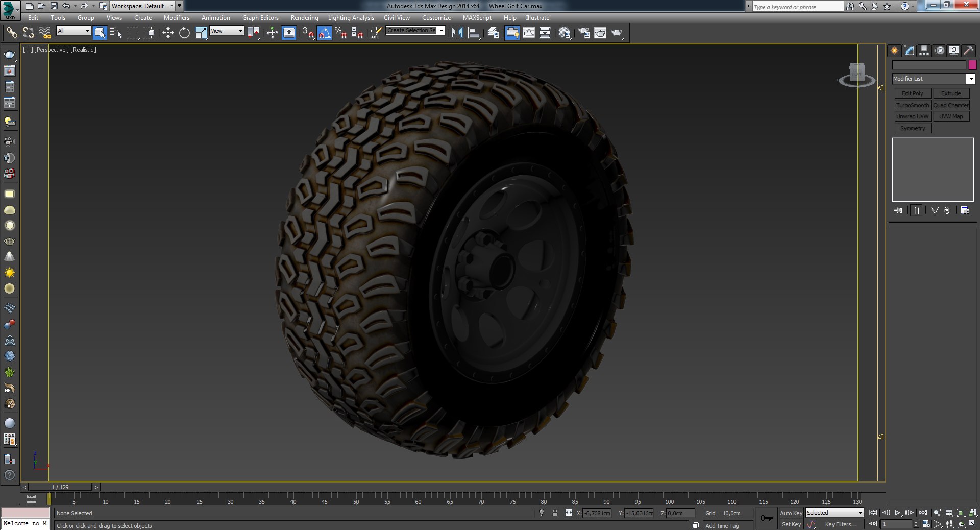Open the Rendering menu
Image resolution: width=980 pixels, height=530 pixels.
304,17
